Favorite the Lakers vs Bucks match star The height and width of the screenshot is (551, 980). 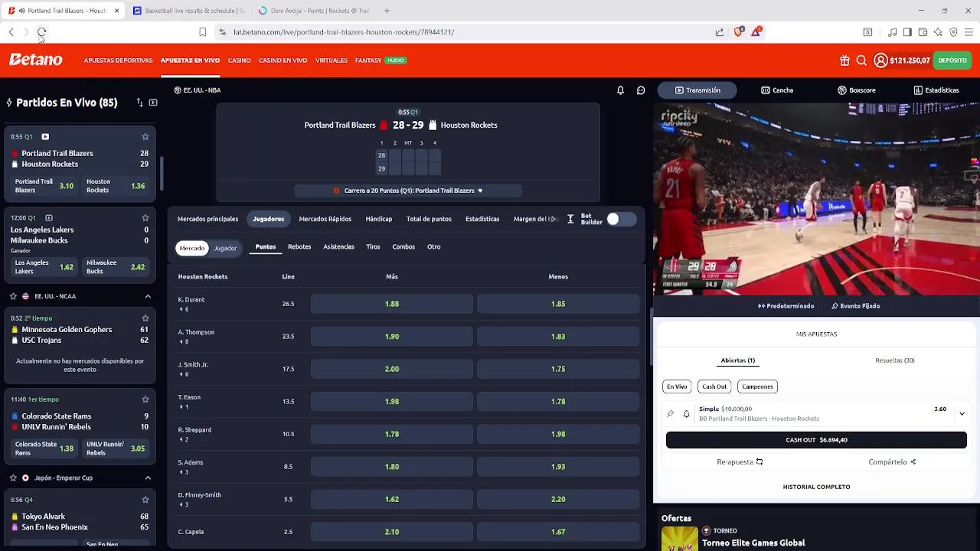[x=145, y=218]
